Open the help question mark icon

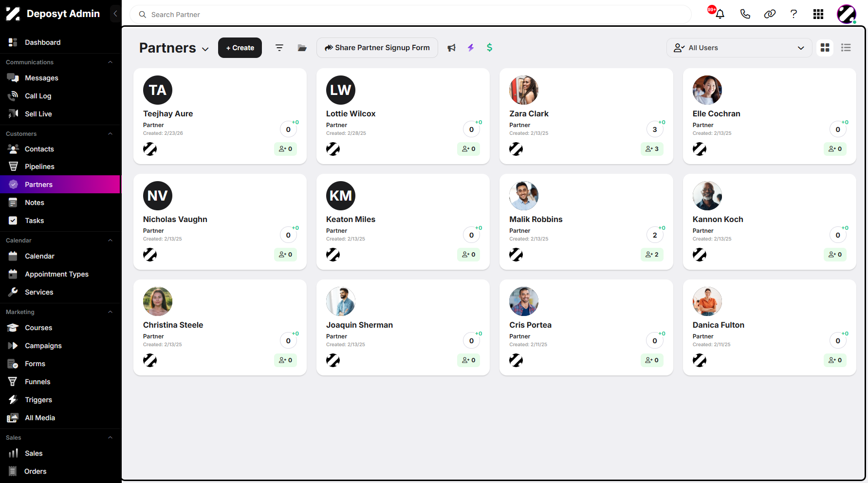(x=794, y=14)
